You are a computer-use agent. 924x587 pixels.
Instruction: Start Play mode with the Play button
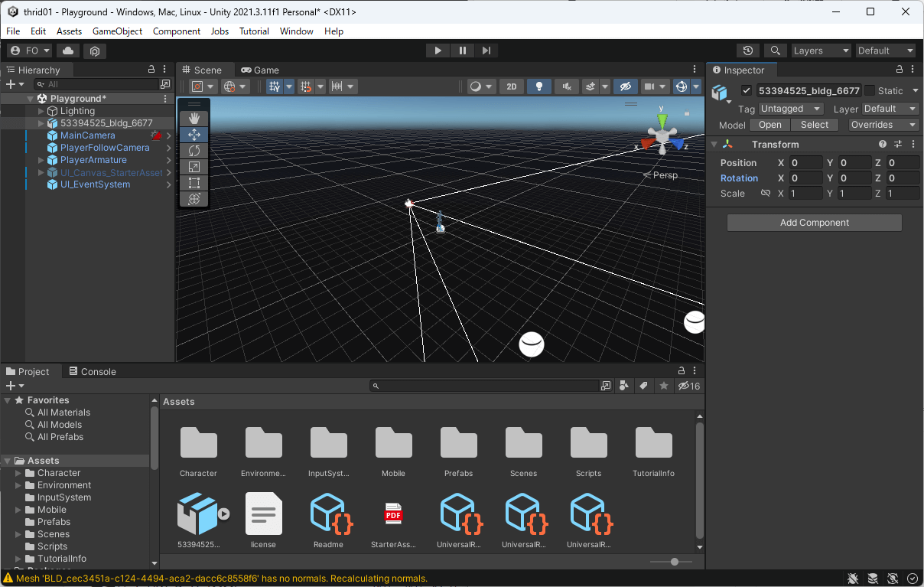click(x=438, y=51)
